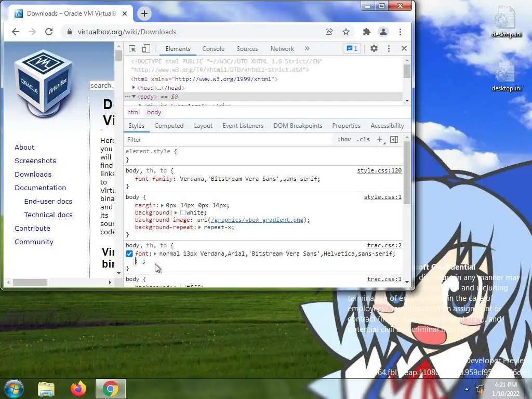
Task: Open DevTools customize three-dot menu
Action: [x=389, y=48]
